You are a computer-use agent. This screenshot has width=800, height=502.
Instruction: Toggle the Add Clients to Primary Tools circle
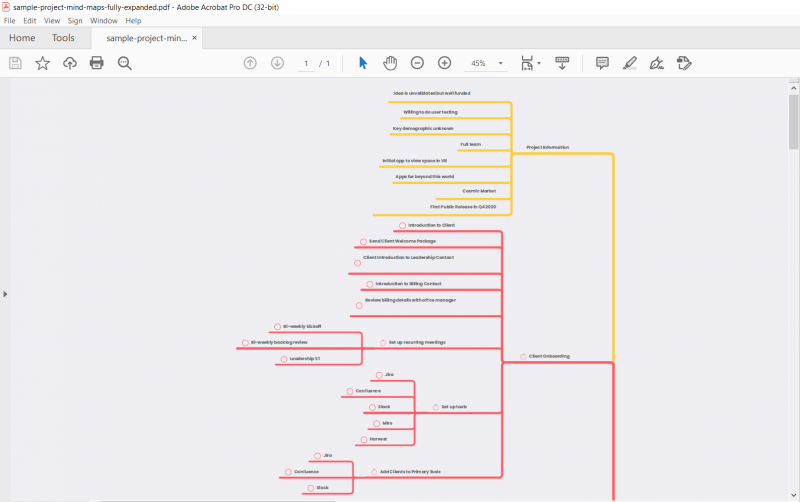(374, 472)
